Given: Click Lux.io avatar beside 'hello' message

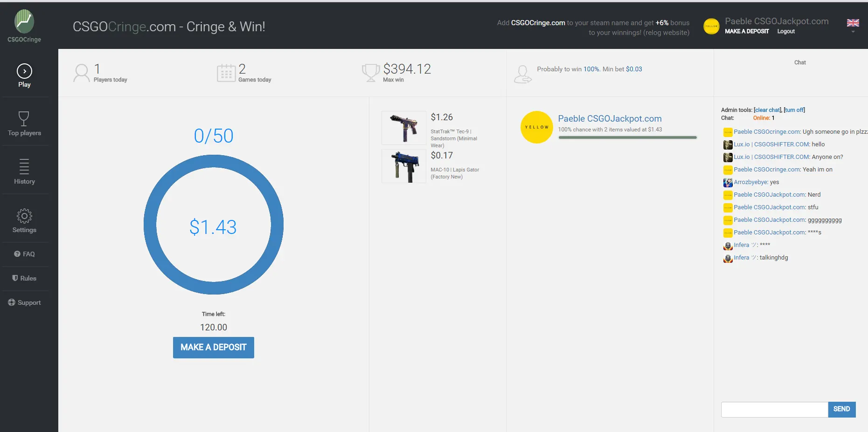Looking at the screenshot, I should point(728,145).
